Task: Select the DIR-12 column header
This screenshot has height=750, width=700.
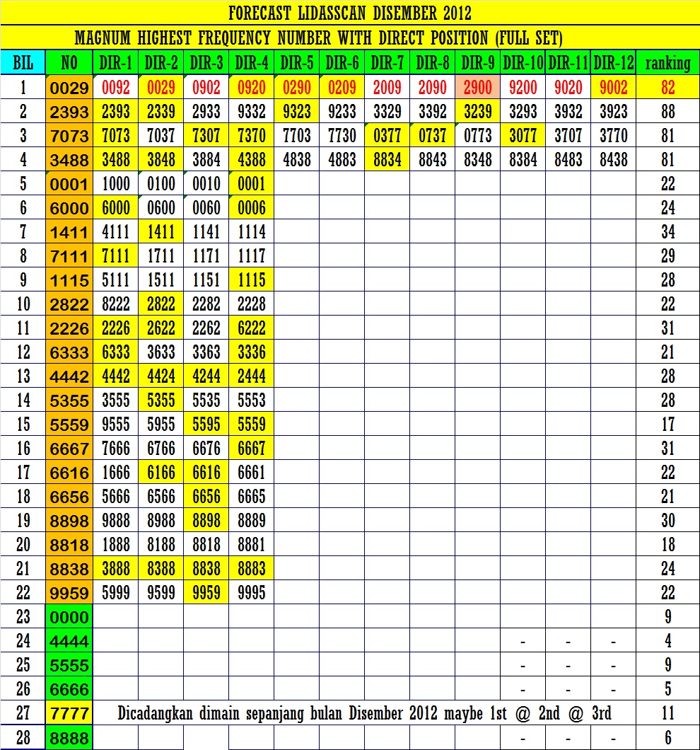Action: click(614, 63)
